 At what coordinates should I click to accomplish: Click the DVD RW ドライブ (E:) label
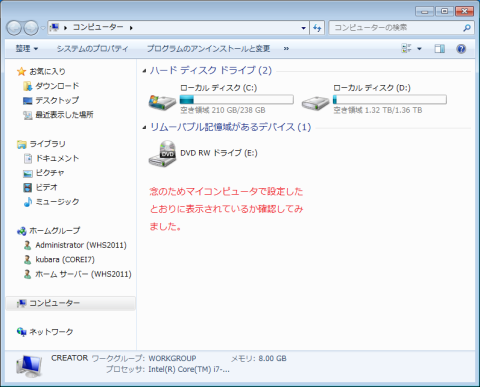pyautogui.click(x=219, y=153)
